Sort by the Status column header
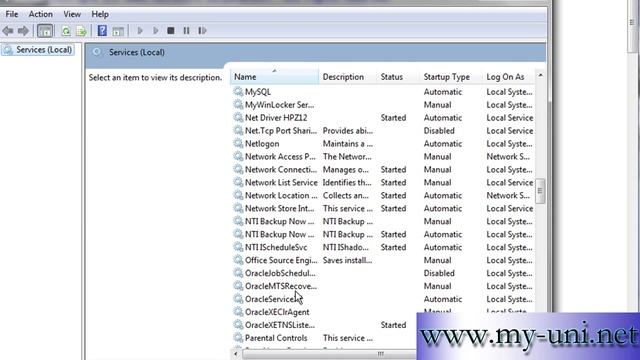The image size is (640, 360). coord(398,77)
